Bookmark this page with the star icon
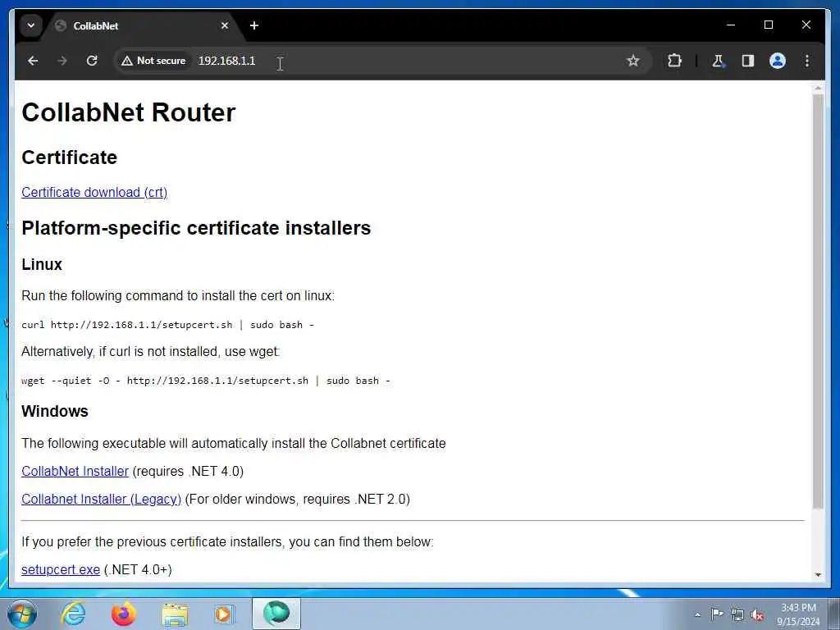 633,61
